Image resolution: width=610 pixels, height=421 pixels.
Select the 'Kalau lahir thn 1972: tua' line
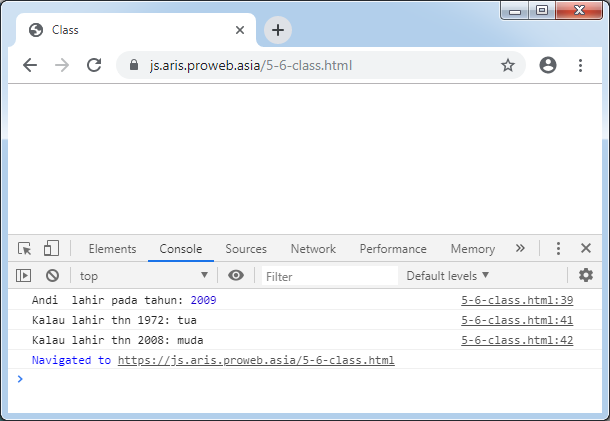pos(305,320)
